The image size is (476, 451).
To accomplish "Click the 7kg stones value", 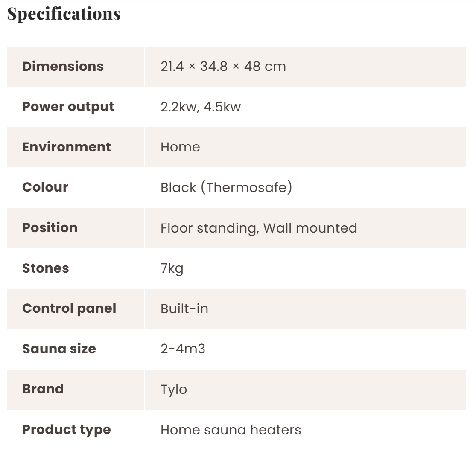I will [x=172, y=268].
